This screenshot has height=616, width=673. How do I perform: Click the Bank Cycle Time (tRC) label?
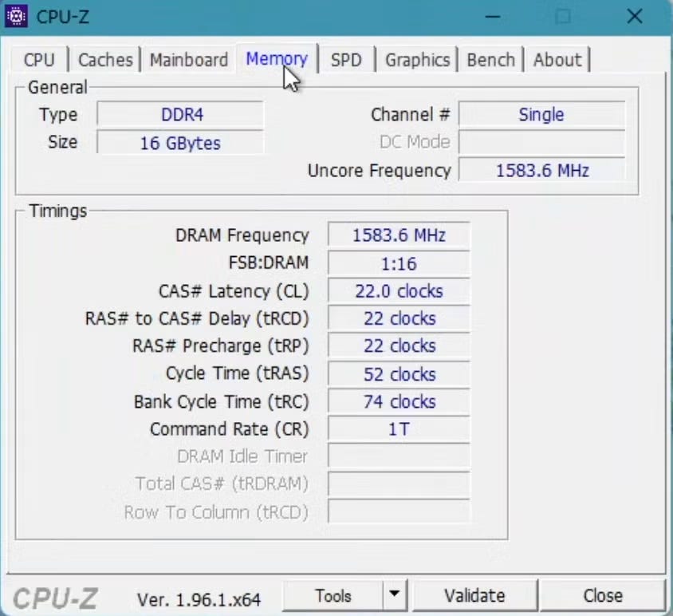click(222, 401)
